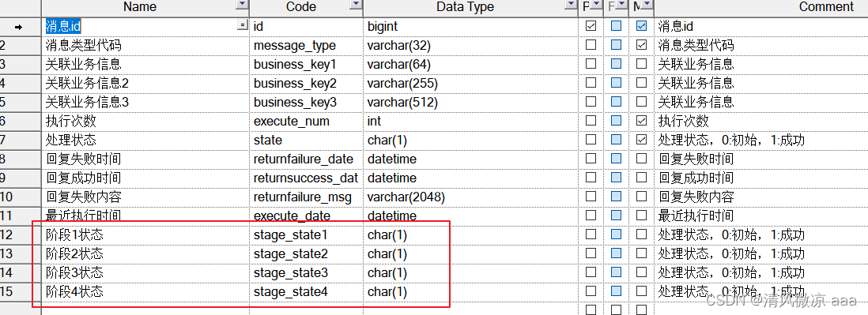The height and width of the screenshot is (315, 868).
Task: Select the 阶段1状态 name cell
Action: coord(145,234)
